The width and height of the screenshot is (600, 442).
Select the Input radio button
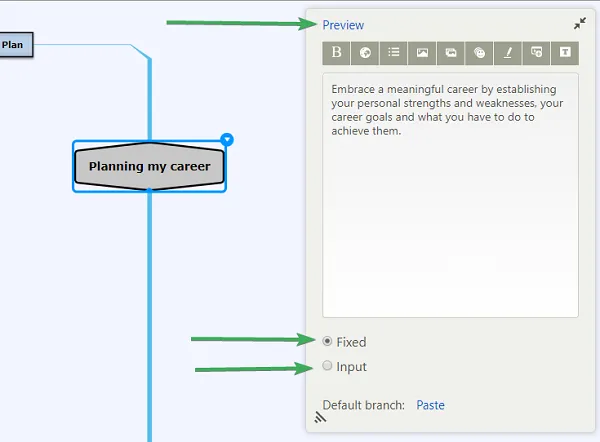327,365
